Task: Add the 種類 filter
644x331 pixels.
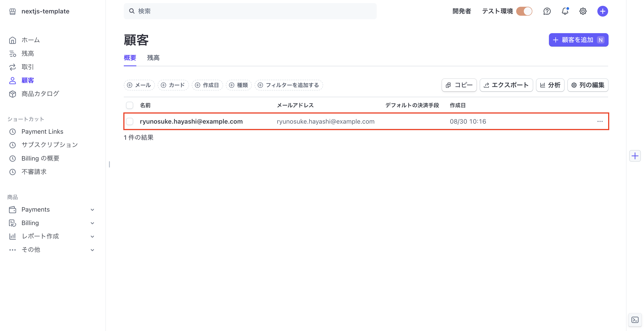Action: pyautogui.click(x=239, y=85)
